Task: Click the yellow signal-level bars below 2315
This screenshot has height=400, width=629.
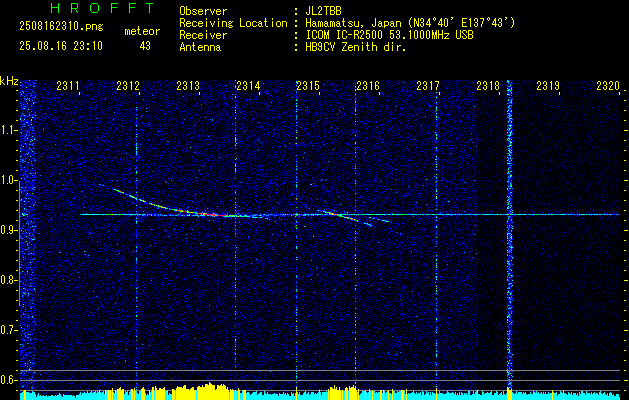Action: coord(342,391)
